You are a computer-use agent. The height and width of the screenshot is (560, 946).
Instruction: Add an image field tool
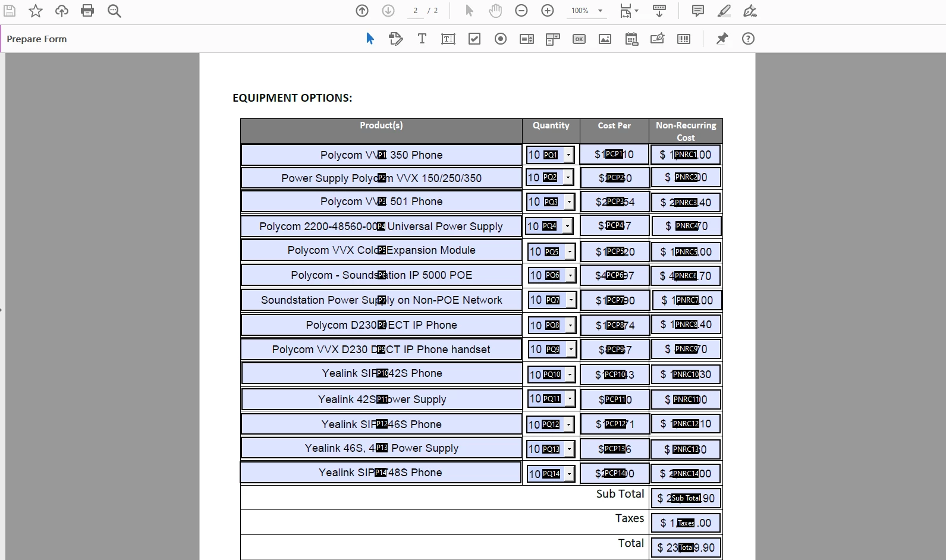tap(605, 39)
